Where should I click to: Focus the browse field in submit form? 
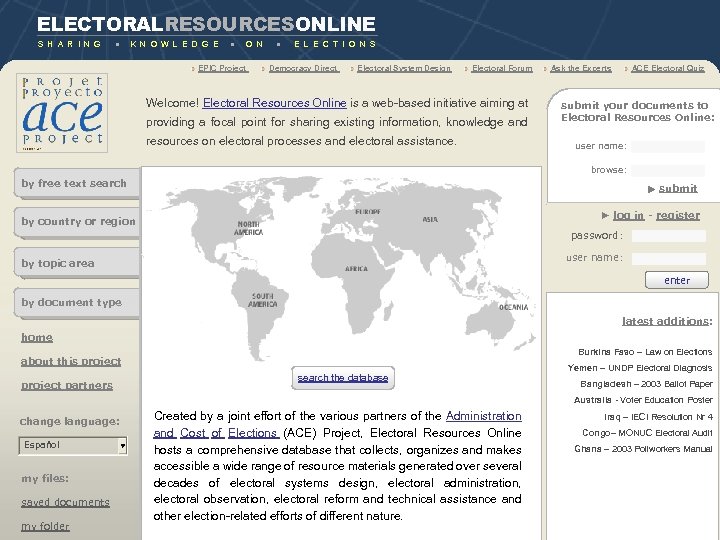668,170
